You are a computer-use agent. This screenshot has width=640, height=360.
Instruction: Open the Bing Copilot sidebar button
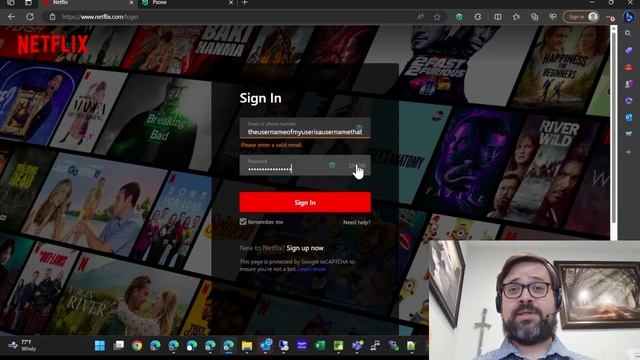pos(629,17)
